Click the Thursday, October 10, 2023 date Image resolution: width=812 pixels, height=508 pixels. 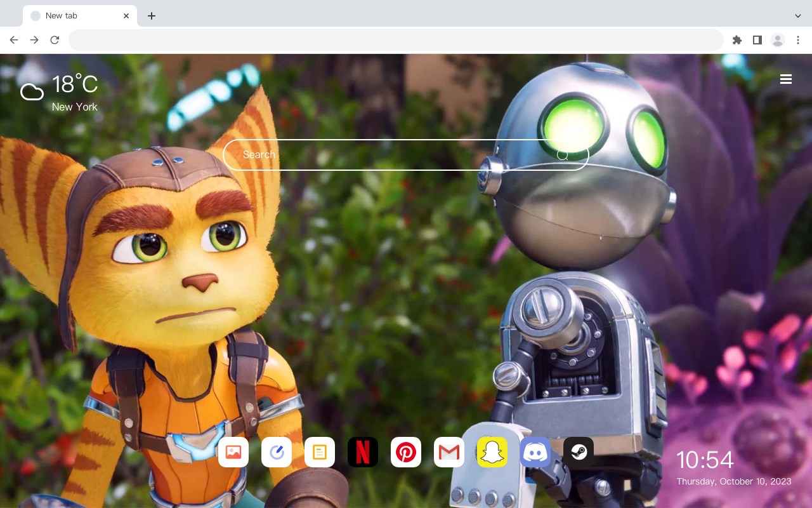click(x=734, y=481)
